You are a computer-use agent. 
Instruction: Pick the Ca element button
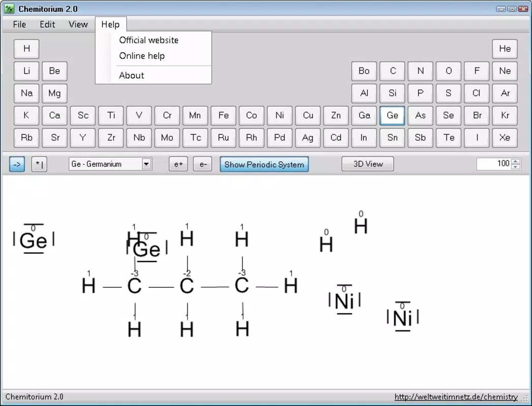55,116
